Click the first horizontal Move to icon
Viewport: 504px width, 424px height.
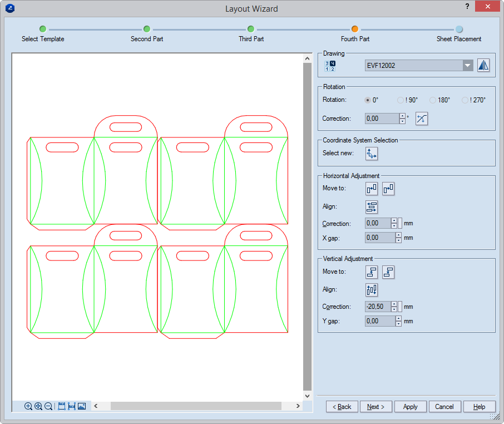pos(372,189)
